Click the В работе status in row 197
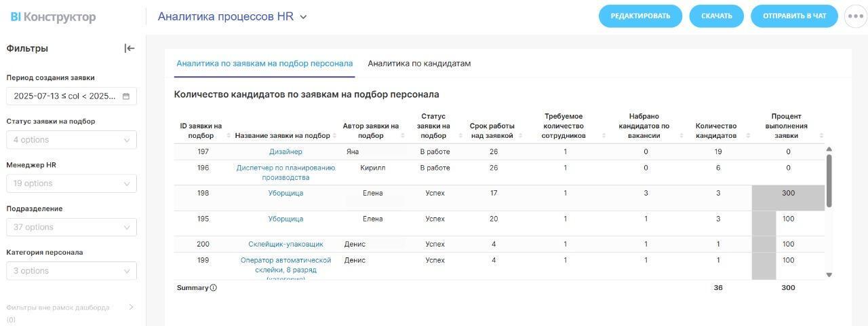868x326 pixels. pos(435,152)
